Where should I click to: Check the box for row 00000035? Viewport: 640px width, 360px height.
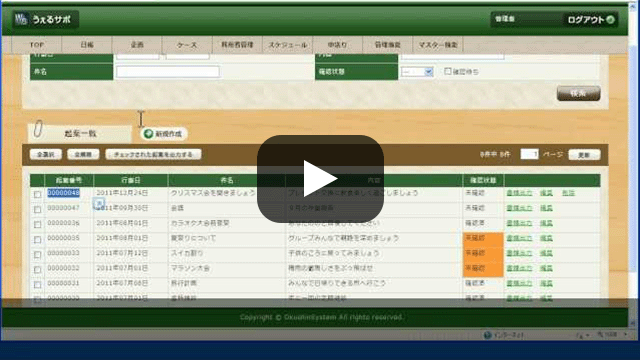click(38, 240)
